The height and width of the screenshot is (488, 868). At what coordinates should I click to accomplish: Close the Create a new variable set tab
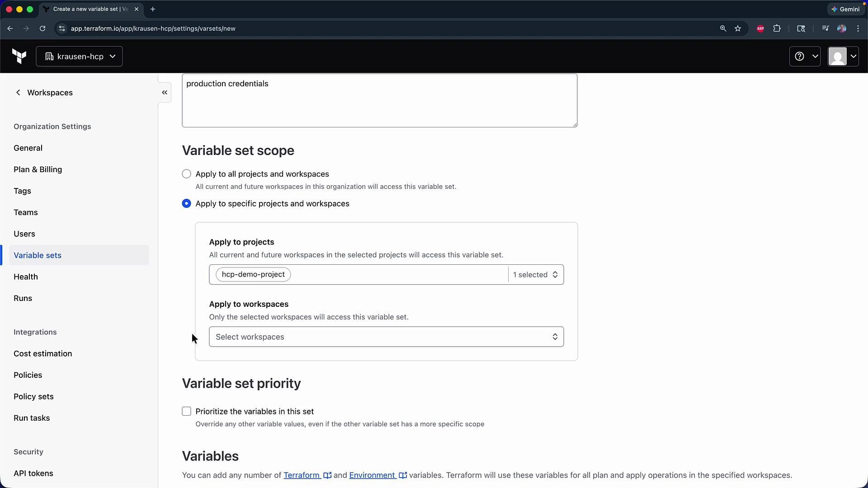tap(137, 9)
